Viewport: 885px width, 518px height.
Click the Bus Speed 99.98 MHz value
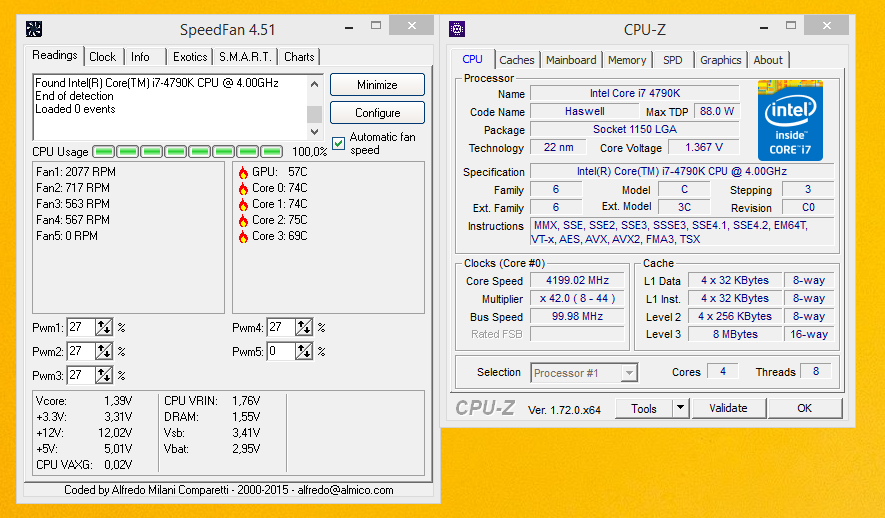pyautogui.click(x=577, y=317)
